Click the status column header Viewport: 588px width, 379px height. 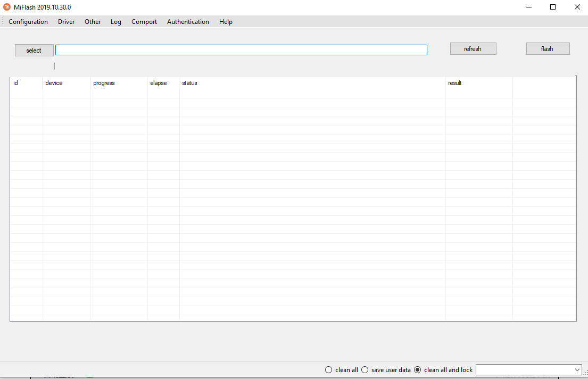tap(312, 83)
